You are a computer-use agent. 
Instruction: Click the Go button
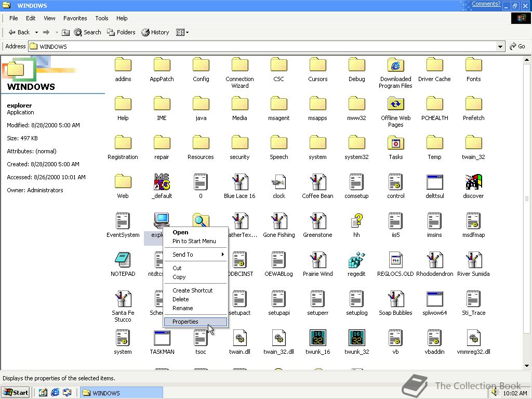[x=518, y=46]
